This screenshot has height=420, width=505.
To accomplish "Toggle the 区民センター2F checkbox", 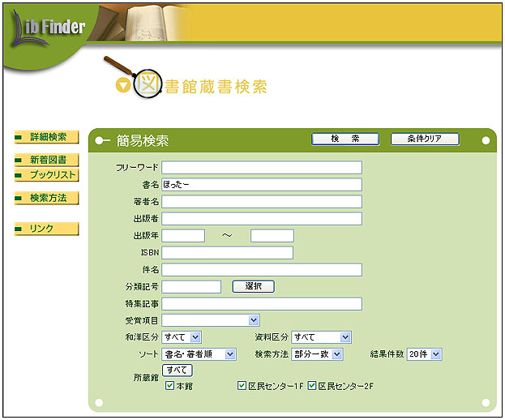I will click(312, 386).
